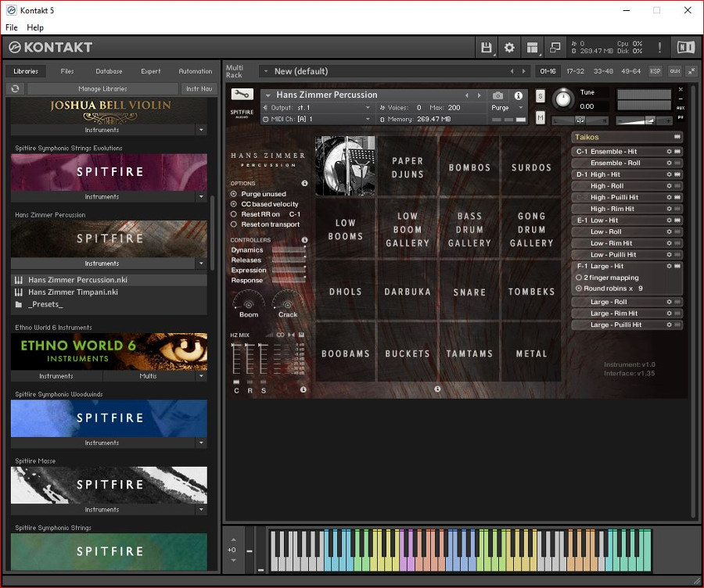704x588 pixels.
Task: Open settings gear for High - Roll
Action: pyautogui.click(x=669, y=186)
